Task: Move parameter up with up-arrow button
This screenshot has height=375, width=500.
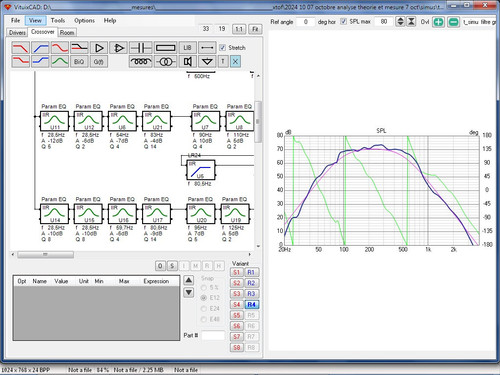Action: click(x=189, y=280)
